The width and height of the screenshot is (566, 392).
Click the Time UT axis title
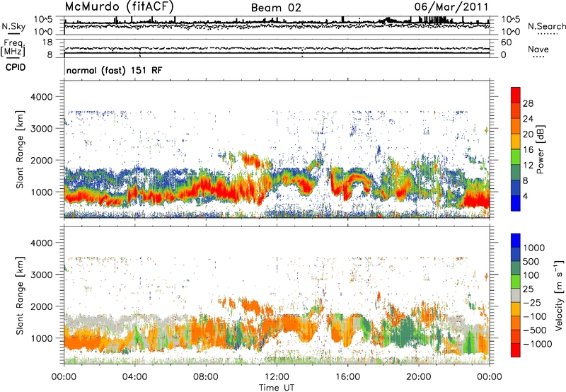point(277,388)
